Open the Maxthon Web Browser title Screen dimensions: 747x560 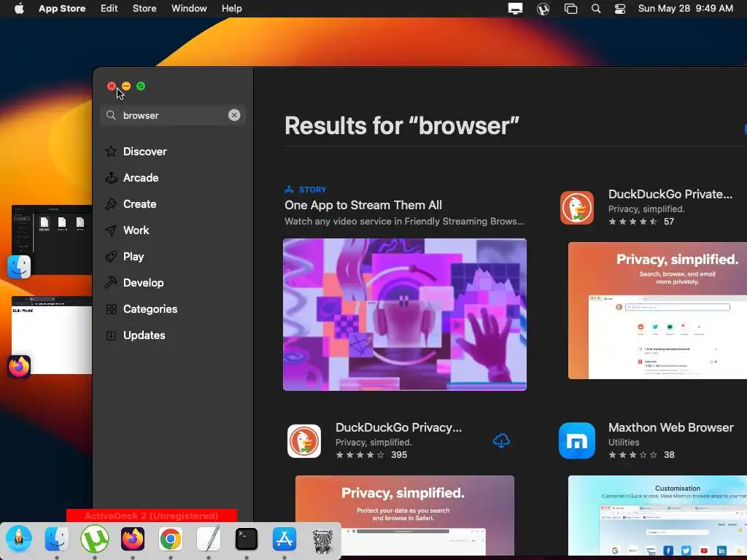(x=671, y=427)
